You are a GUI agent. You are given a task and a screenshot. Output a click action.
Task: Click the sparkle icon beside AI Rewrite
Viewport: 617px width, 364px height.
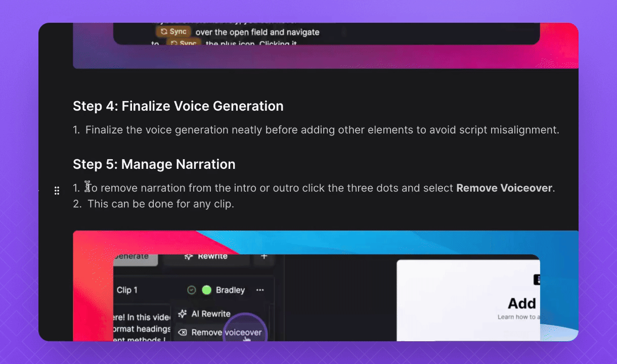click(x=183, y=314)
